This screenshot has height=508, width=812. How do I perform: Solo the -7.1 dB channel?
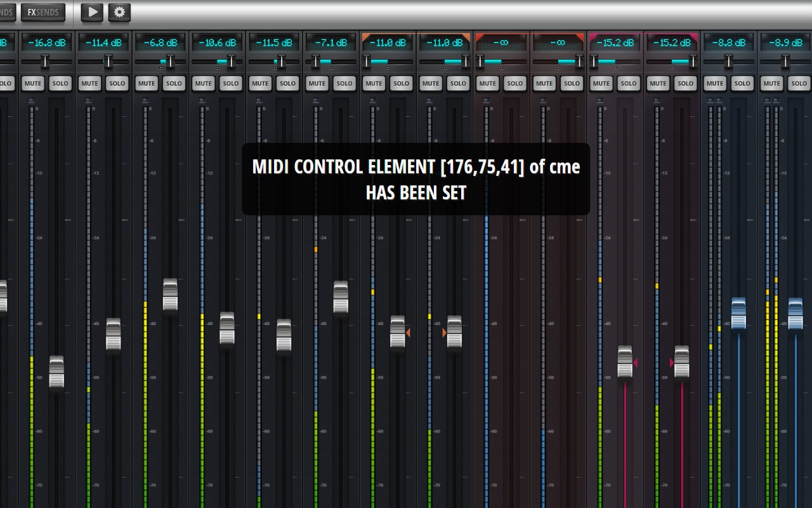click(x=344, y=83)
